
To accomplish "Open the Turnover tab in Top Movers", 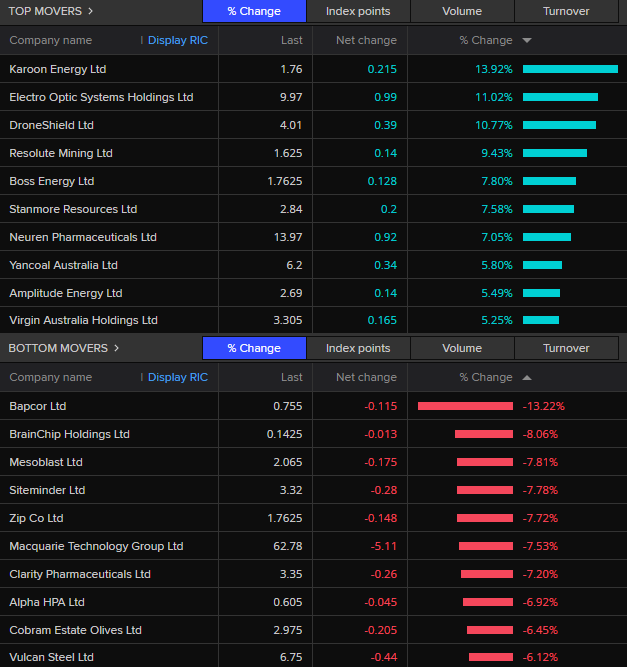I will point(566,12).
